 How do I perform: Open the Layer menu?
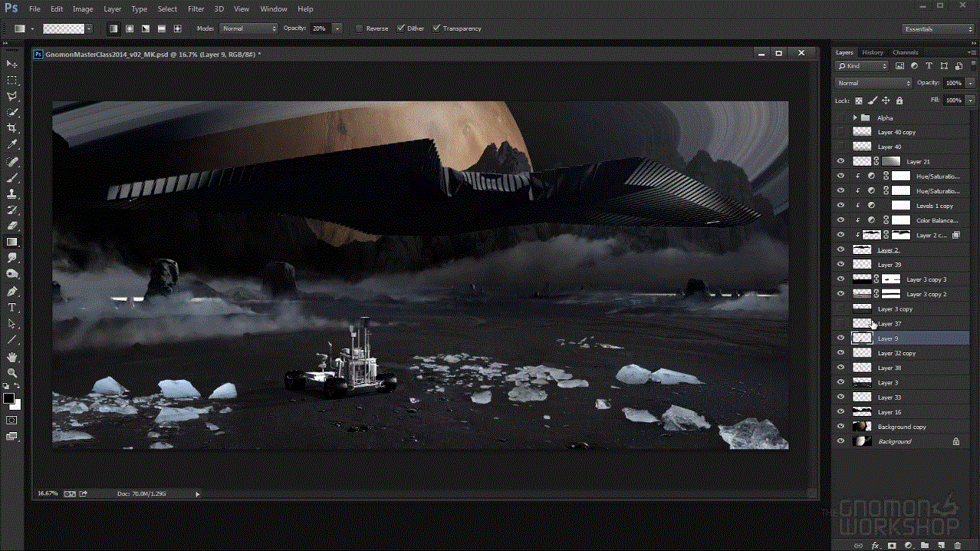(x=112, y=9)
